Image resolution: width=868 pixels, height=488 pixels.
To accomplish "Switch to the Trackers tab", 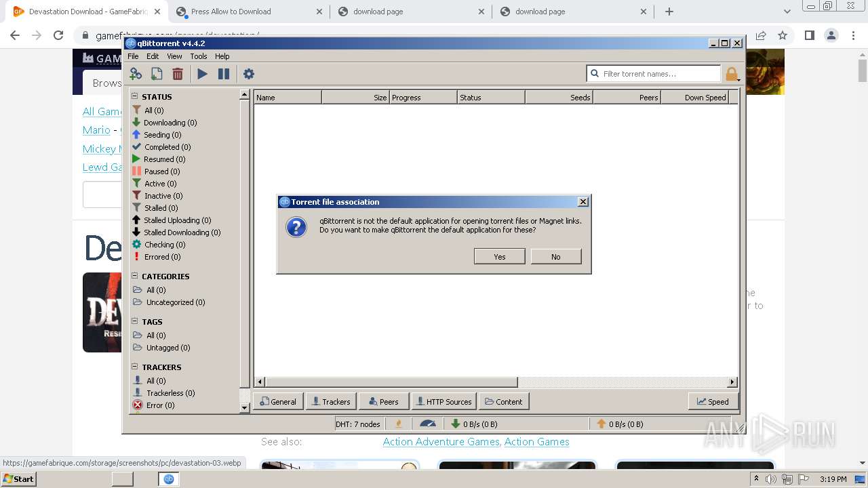I will (x=331, y=401).
